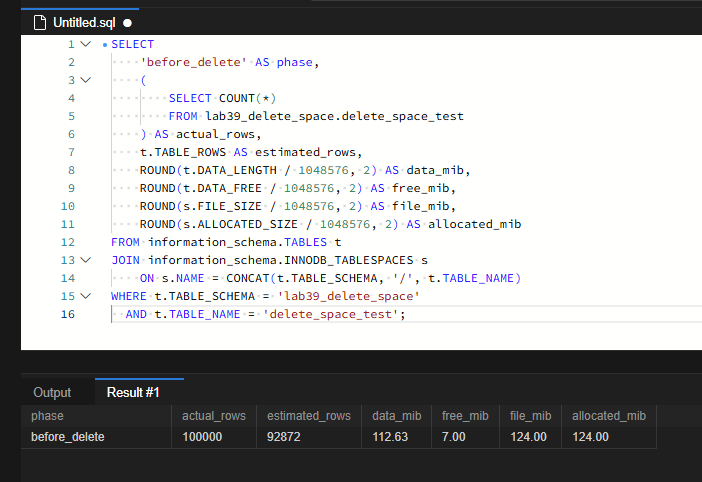Click the unsaved dot on Untitled.sql tab
Viewport: 702px width, 482px height.
tap(127, 23)
